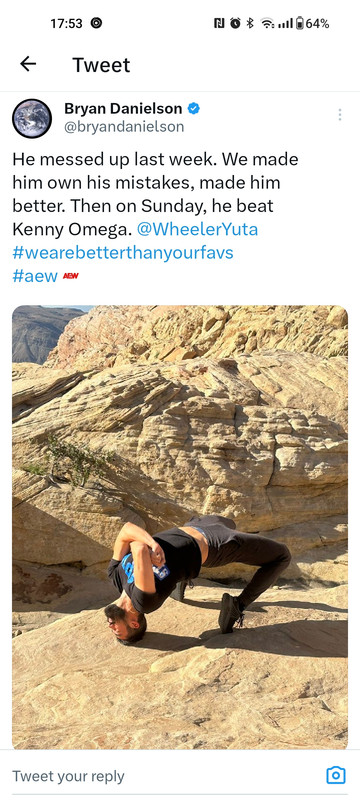Viewport: 360px width, 800px height.
Task: Tap the red AEW hashtag emoji icon
Action: 70,276
